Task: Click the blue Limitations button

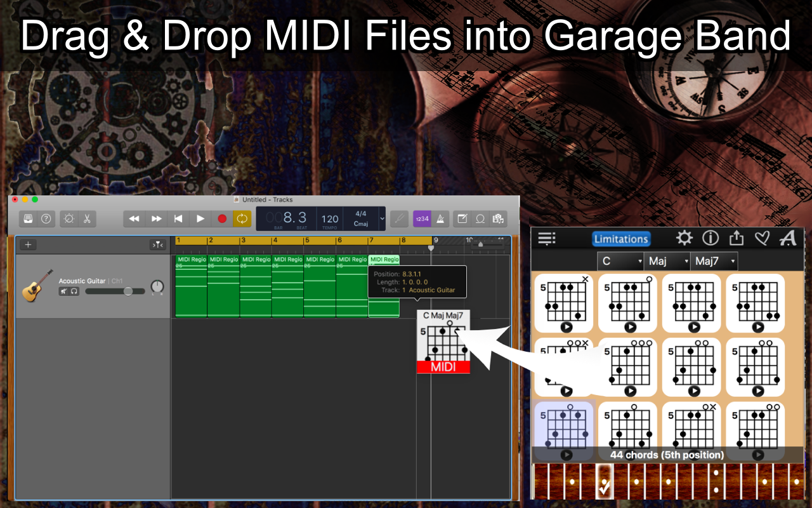Action: point(621,239)
